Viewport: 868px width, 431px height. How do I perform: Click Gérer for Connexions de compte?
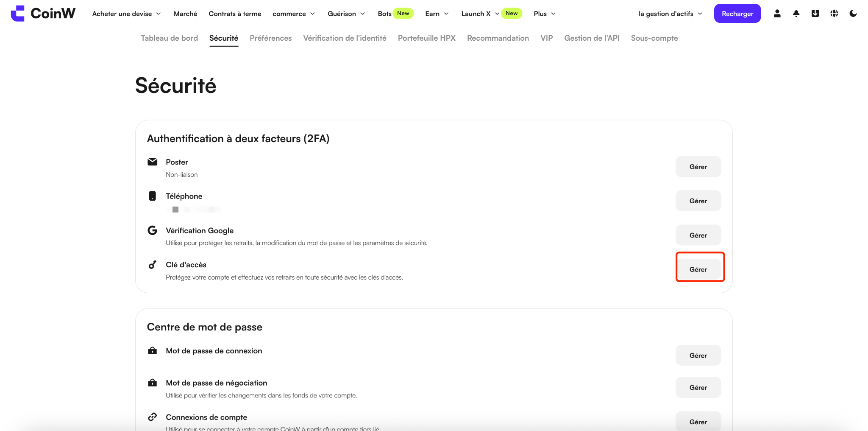[698, 421]
